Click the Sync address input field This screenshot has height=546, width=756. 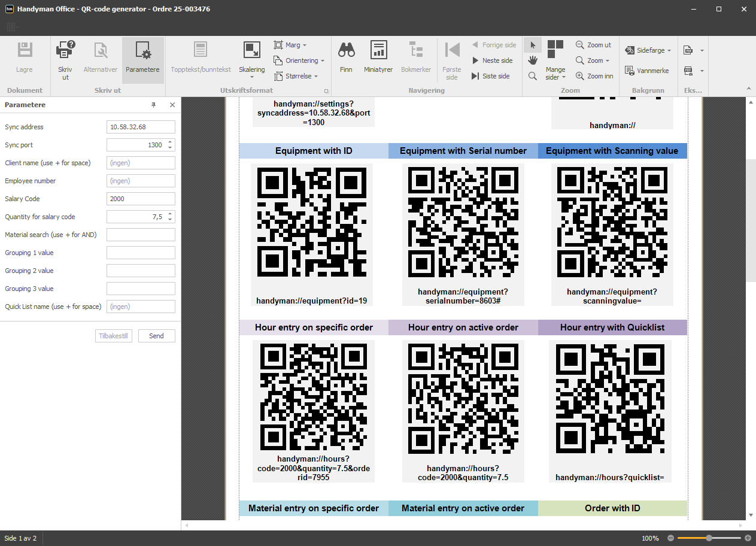(x=141, y=127)
